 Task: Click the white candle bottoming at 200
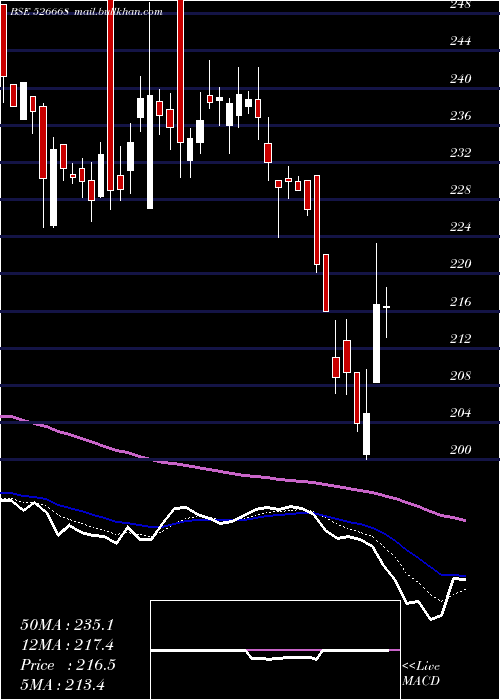coord(367,434)
